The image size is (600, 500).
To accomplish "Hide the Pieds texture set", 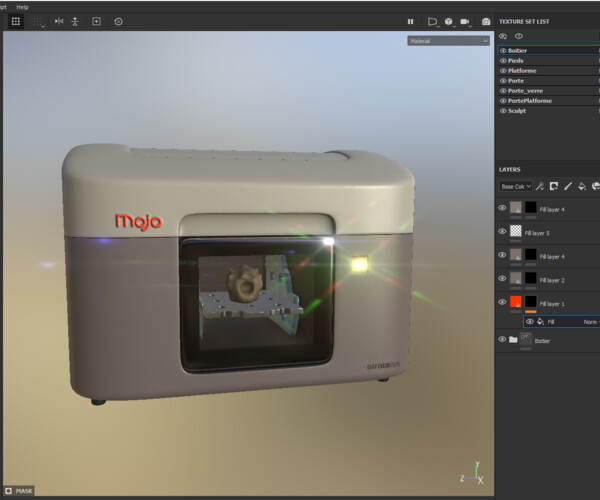I will pos(503,60).
